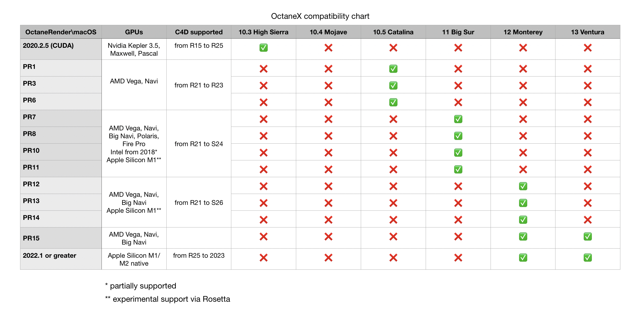Click the PR11 row label
This screenshot has width=644, height=320.
(x=31, y=167)
